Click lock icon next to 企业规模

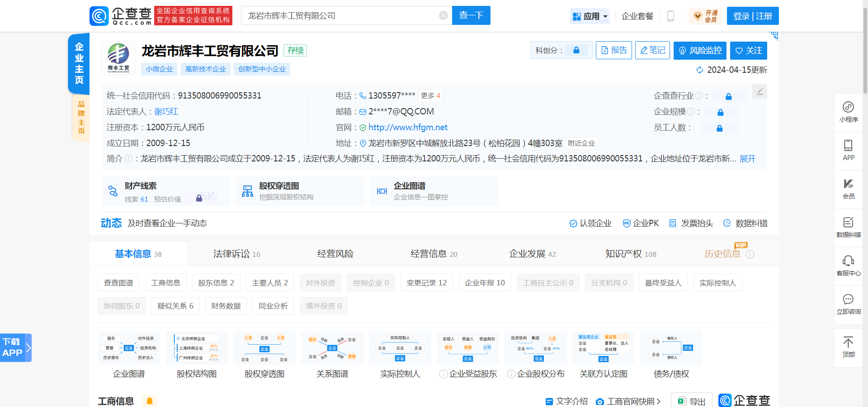point(721,112)
